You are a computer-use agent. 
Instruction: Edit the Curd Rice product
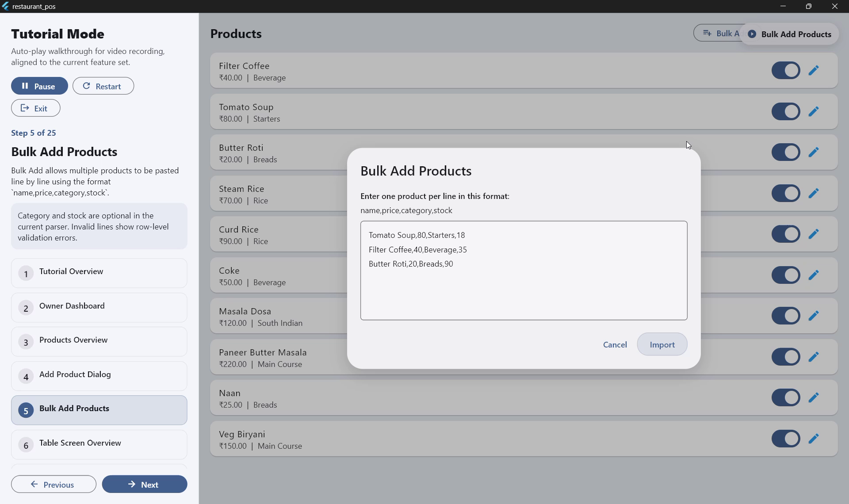(814, 234)
